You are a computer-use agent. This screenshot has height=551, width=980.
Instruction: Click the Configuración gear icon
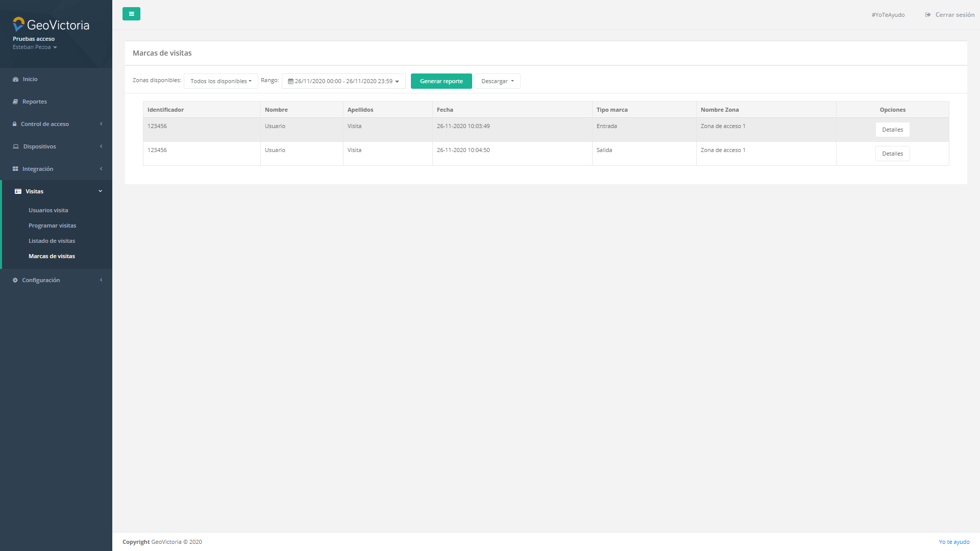point(15,280)
